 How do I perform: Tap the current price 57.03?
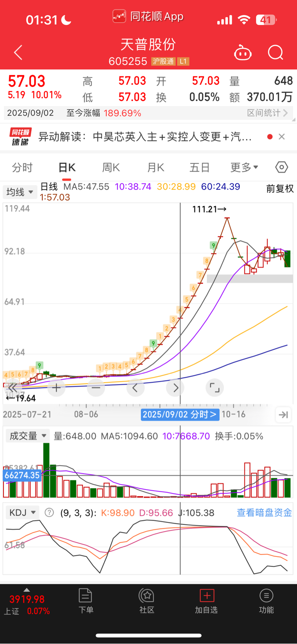[27, 81]
